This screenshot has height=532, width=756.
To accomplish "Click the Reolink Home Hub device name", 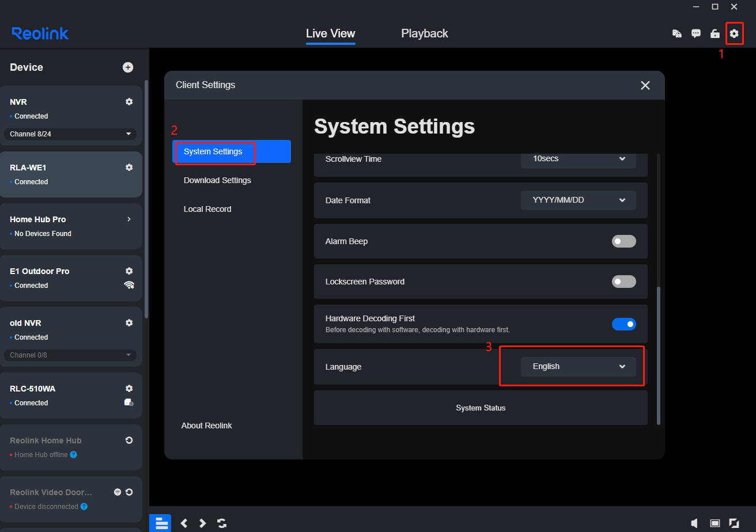I will point(46,440).
